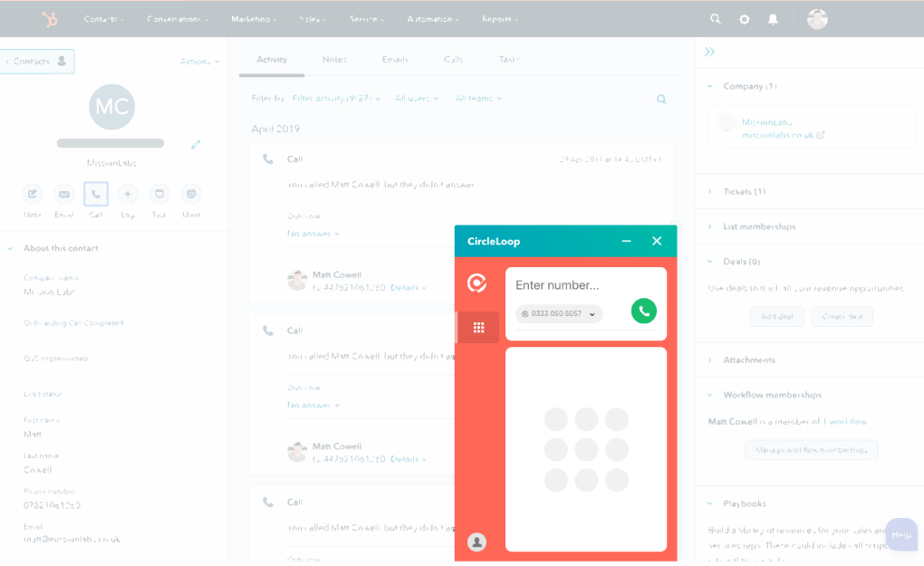Select the Call icon on the contact record

coord(95,193)
